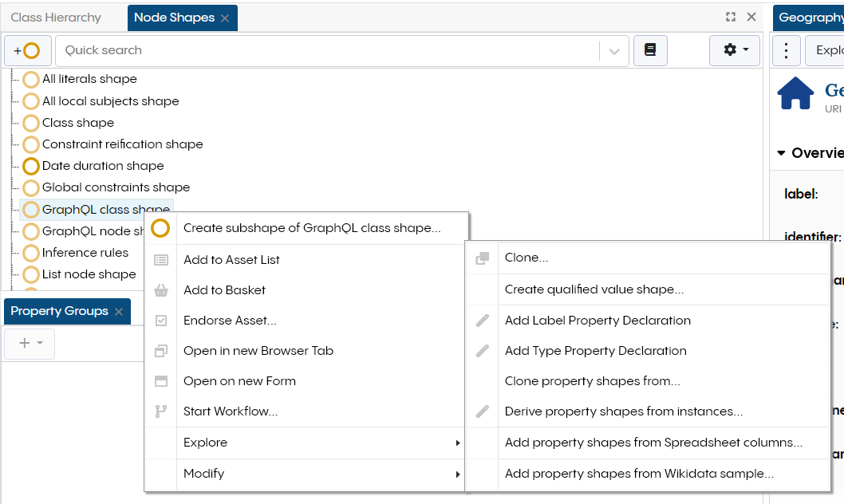844x504 pixels.
Task: Open the book icon next to Quick search
Action: [650, 50]
